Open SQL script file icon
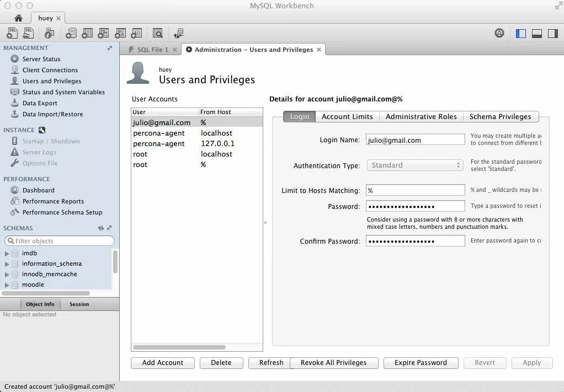 tap(28, 33)
